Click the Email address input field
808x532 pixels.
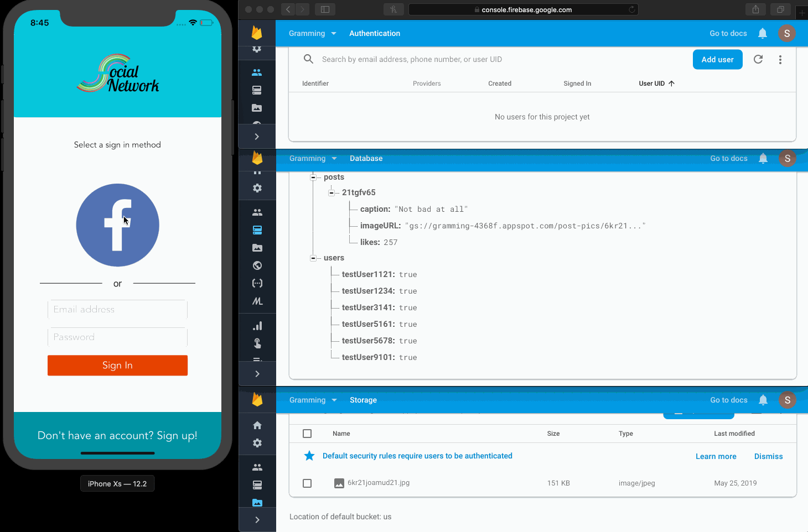[x=117, y=310]
